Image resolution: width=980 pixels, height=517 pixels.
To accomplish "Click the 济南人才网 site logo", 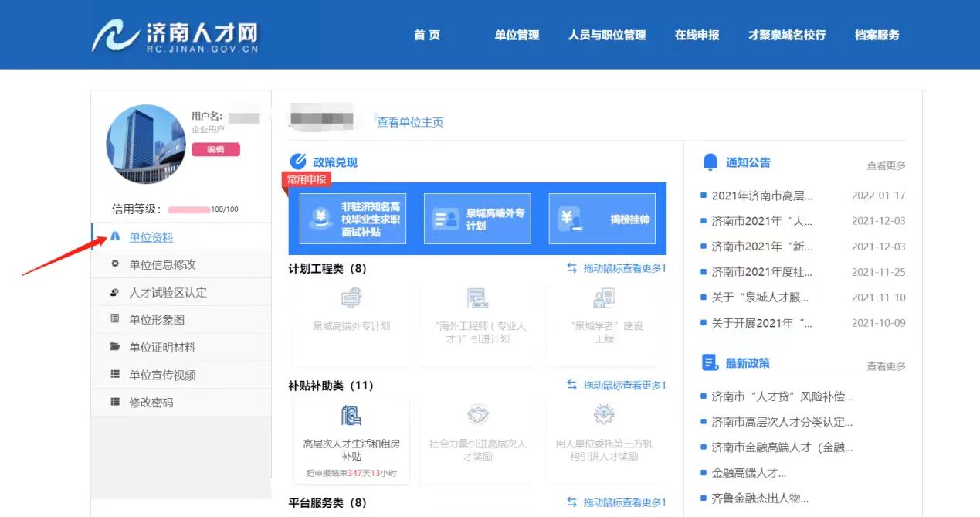I will pos(175,36).
